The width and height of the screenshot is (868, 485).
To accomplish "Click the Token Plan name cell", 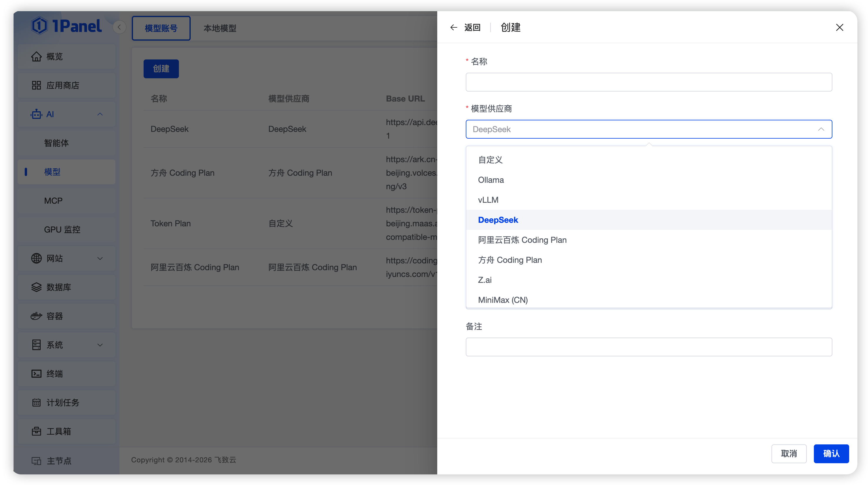I will tap(170, 223).
